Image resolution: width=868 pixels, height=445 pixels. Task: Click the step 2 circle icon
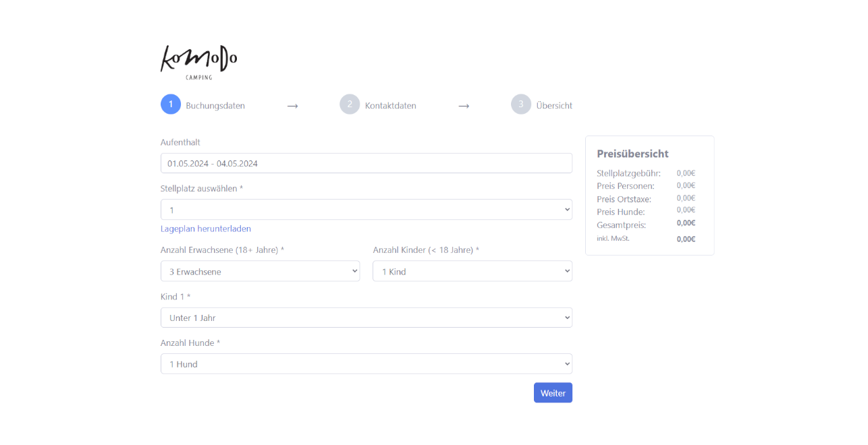(350, 105)
